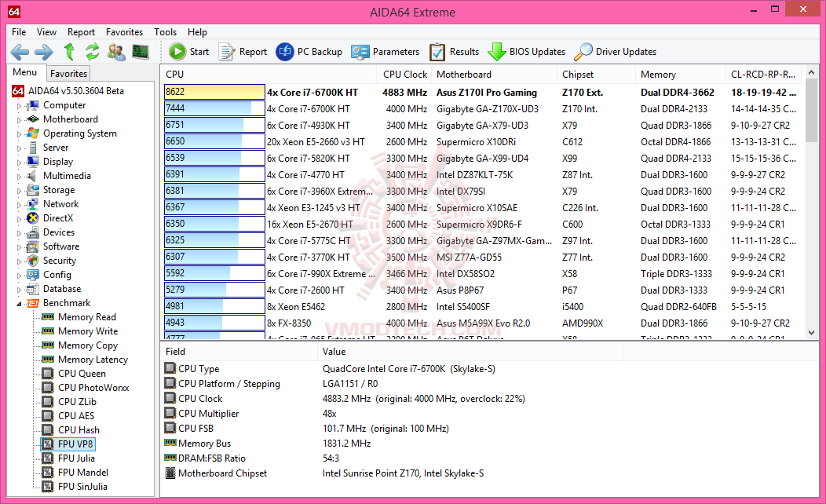Click the CPU Multiplier field row
This screenshot has width=826, height=504.
point(393,414)
